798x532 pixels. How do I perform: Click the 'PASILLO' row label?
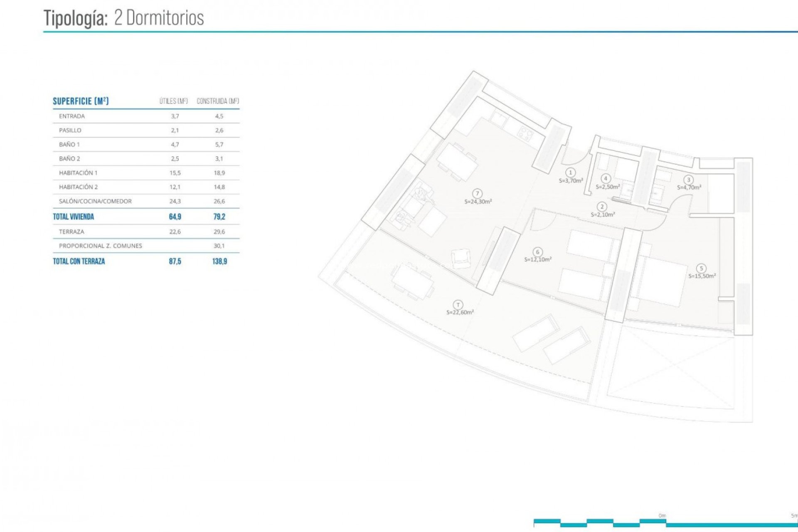(70, 131)
